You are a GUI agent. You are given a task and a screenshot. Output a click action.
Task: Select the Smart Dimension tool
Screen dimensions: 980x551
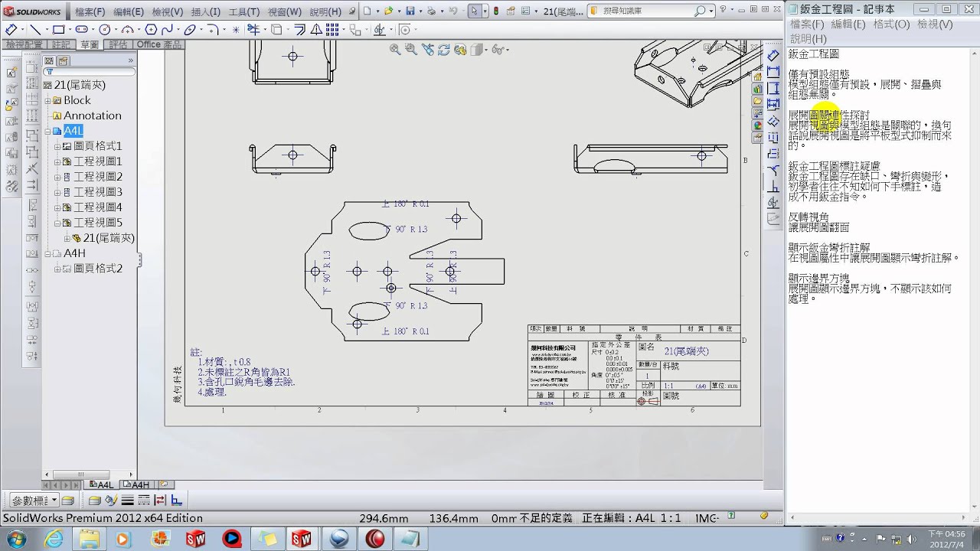tap(11, 29)
